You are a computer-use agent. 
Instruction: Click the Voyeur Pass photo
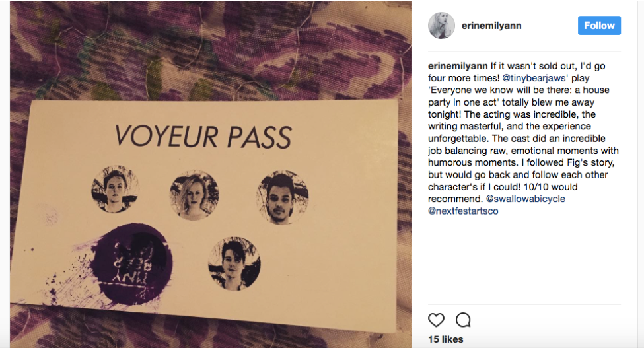[x=211, y=174]
